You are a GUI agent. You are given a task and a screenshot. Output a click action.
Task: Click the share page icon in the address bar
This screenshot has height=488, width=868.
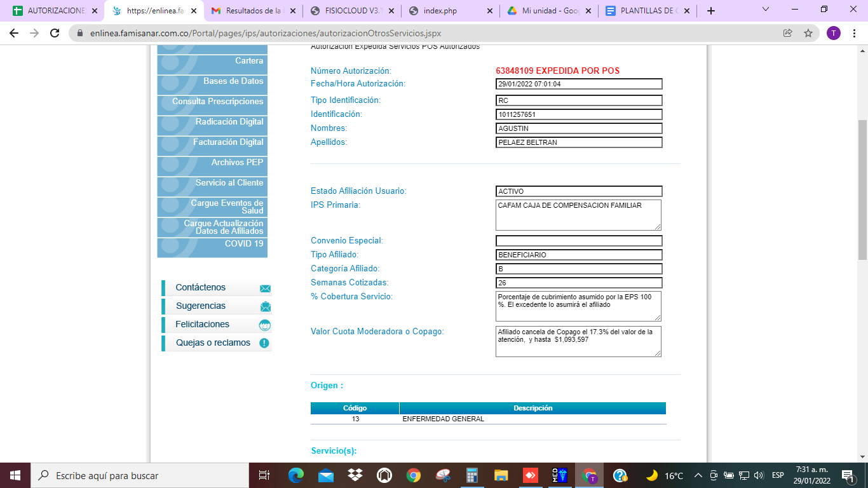[787, 33]
